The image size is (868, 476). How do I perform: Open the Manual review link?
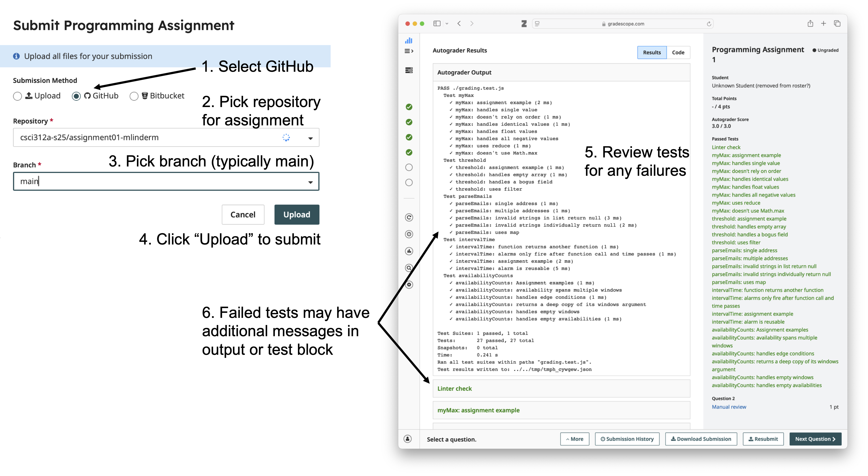pyautogui.click(x=729, y=407)
